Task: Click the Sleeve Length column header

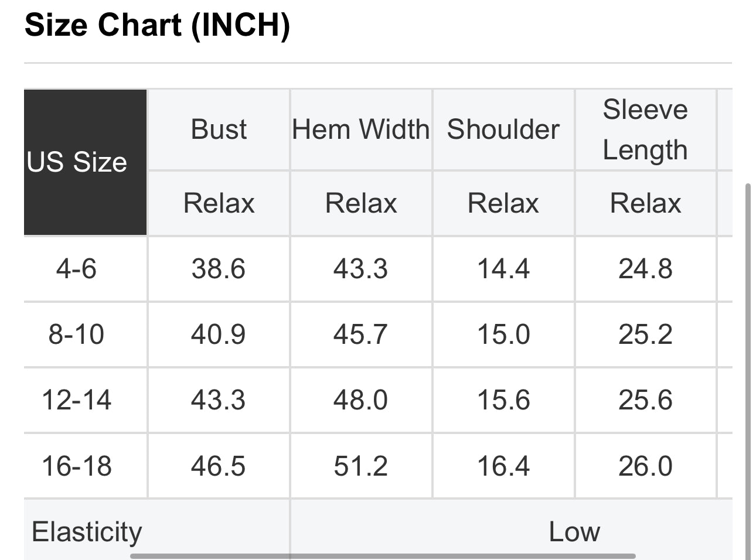Action: pos(645,129)
